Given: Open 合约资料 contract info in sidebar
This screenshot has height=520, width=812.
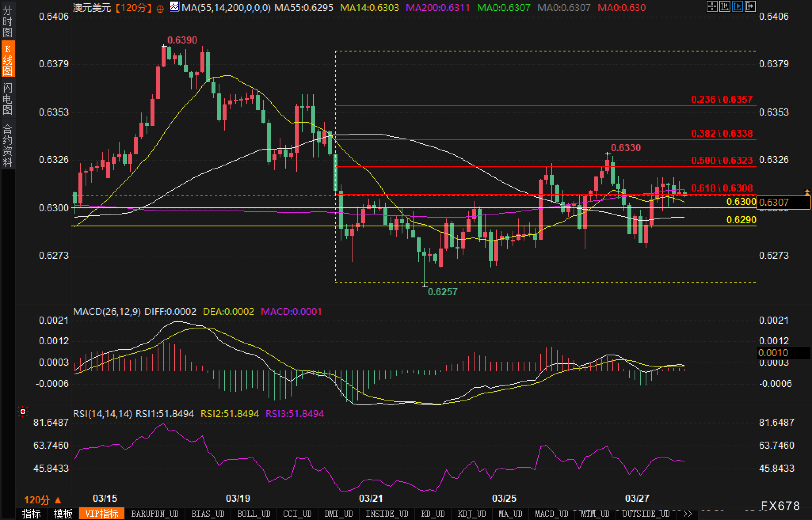Looking at the screenshot, I should (x=8, y=145).
